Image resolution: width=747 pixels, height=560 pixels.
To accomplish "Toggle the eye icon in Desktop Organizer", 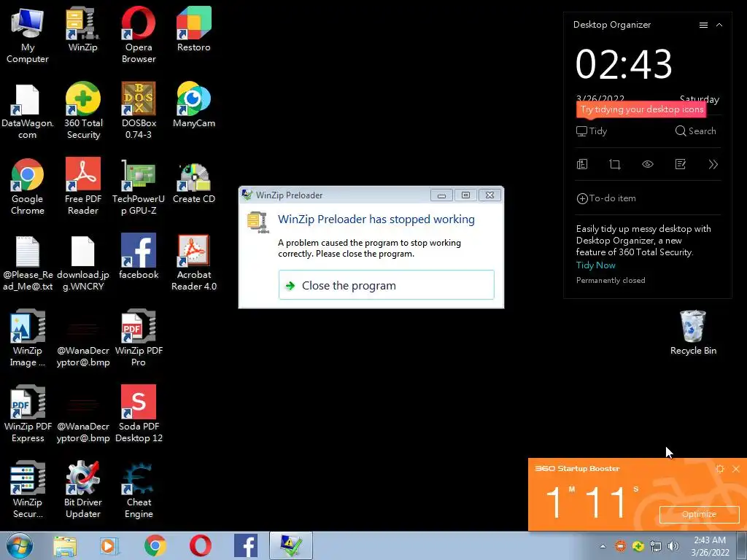I will coord(648,164).
